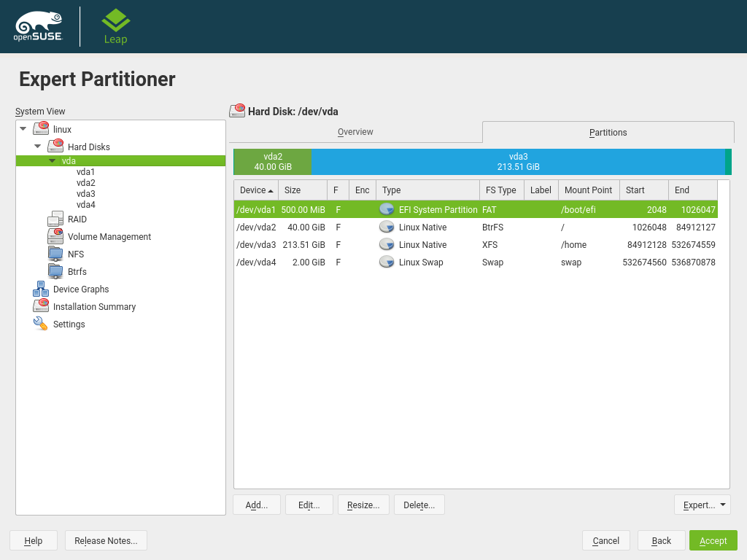
Task: Select vda2 in the System View tree
Action: click(x=86, y=183)
